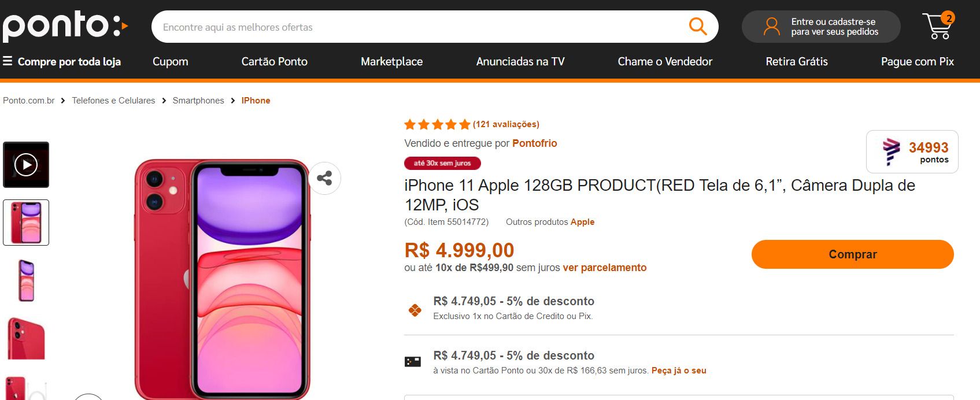The width and height of the screenshot is (980, 400).
Task: Click the Pix discount diamond icon
Action: pos(415,310)
